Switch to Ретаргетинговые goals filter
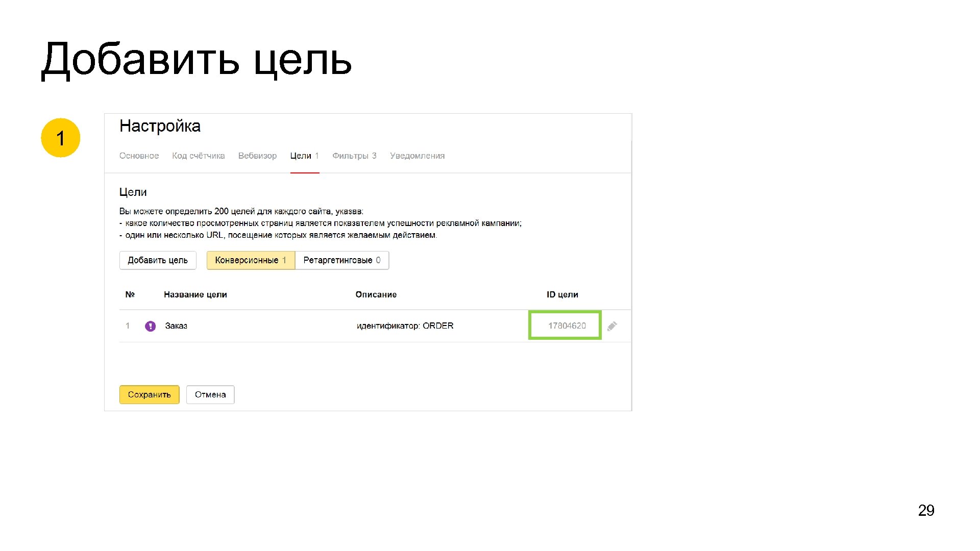The height and width of the screenshot is (551, 980). point(341,260)
